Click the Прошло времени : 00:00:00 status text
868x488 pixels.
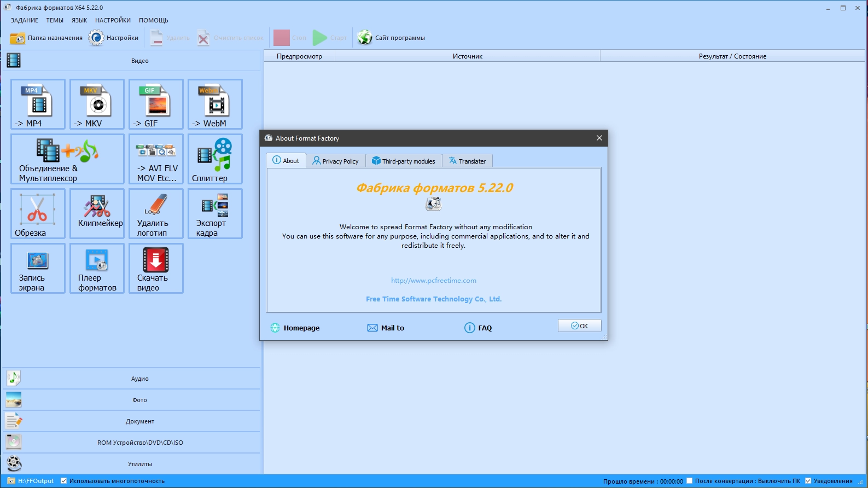643,481
